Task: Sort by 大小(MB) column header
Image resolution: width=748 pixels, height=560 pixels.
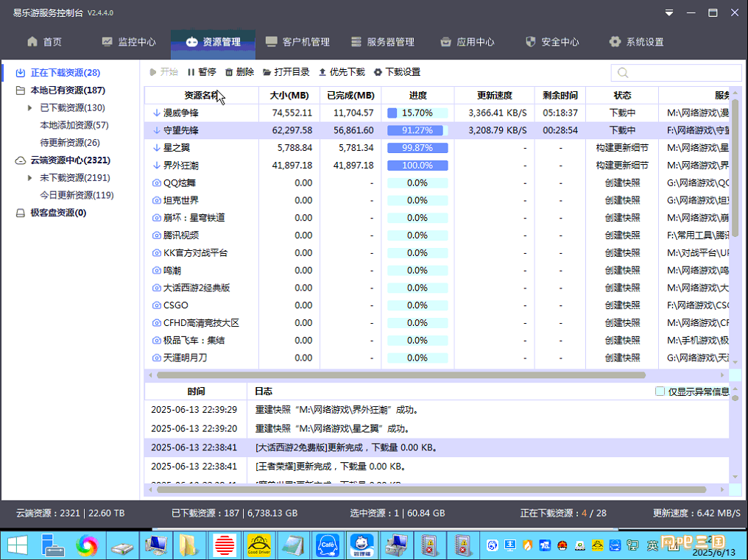Action: (x=289, y=96)
